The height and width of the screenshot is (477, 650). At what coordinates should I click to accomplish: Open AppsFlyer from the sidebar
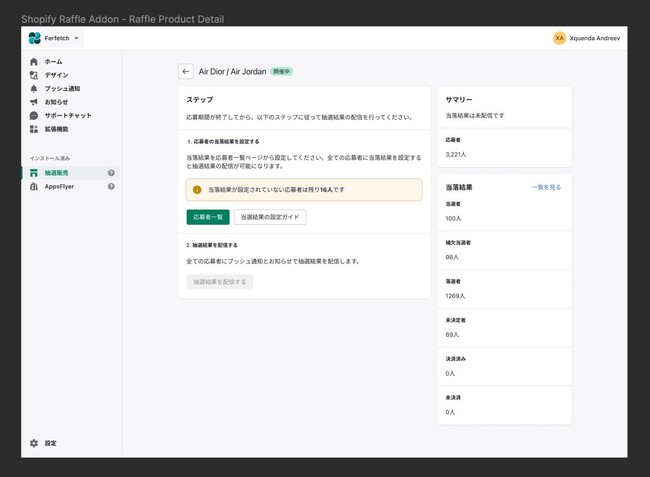pos(60,186)
